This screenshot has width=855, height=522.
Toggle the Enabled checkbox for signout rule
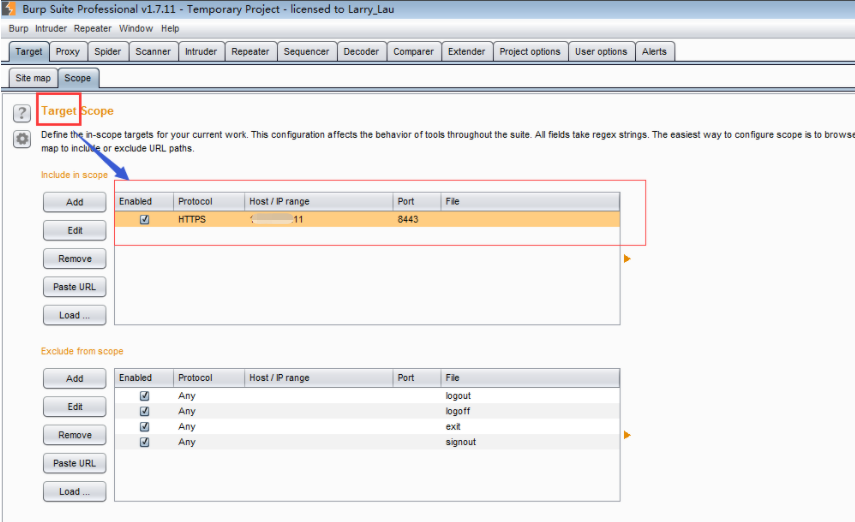144,442
